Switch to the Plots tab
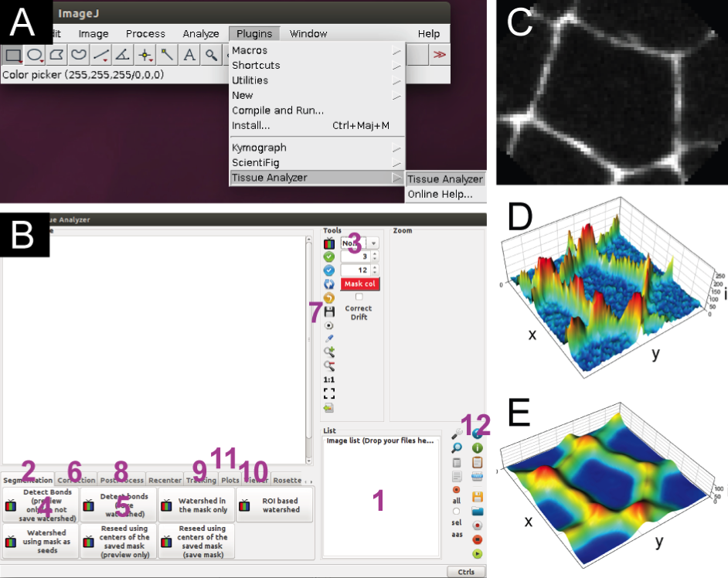728x578 pixels. 230,480
